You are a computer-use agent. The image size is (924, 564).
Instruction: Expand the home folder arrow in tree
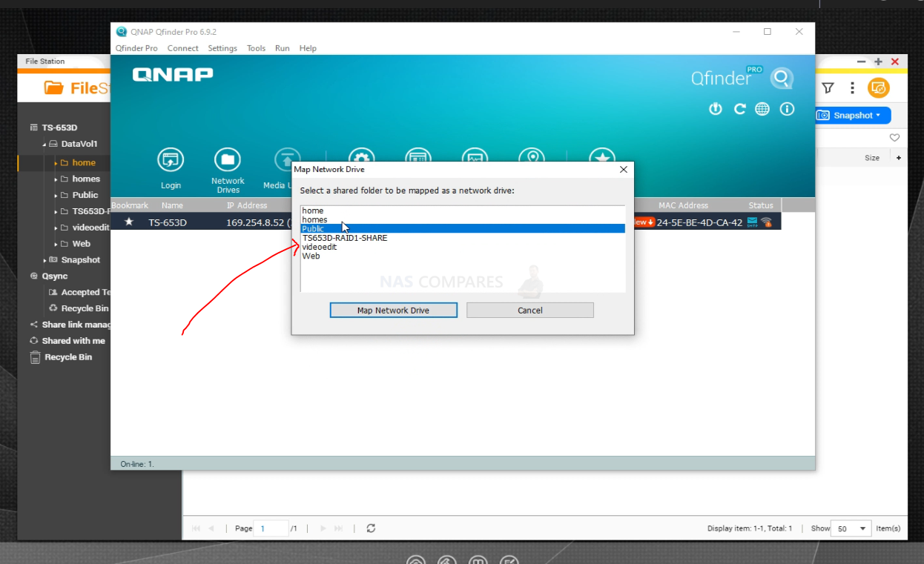pos(56,163)
